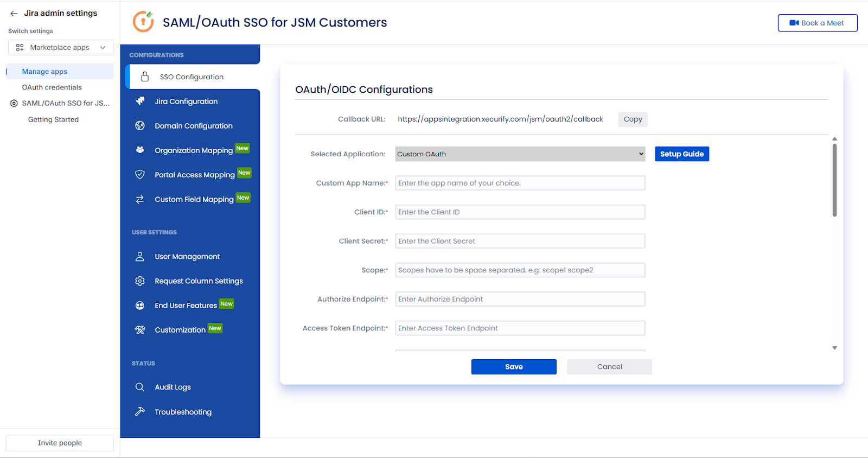Open Manage apps in sidebar
The image size is (868, 458).
pos(60,72)
